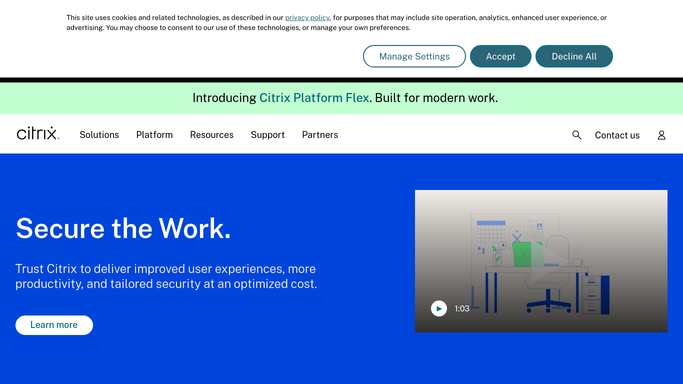The width and height of the screenshot is (683, 384).
Task: Open the Resources menu
Action: pos(212,135)
